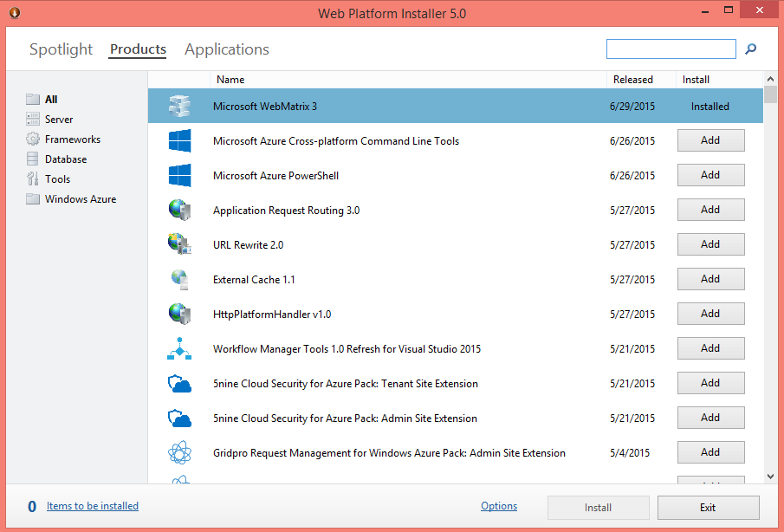Add Gridpro Request Management Admin Site Extension
784x532 pixels.
[710, 452]
